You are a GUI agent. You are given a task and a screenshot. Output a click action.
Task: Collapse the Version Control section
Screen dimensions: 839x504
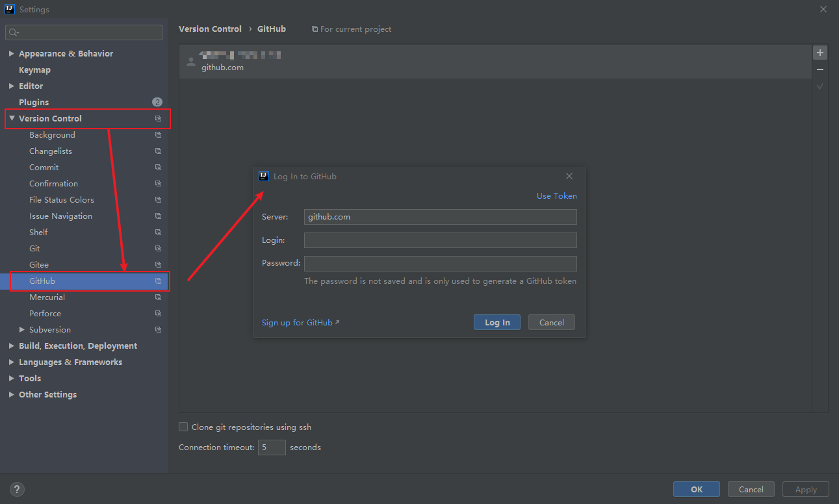click(x=12, y=118)
